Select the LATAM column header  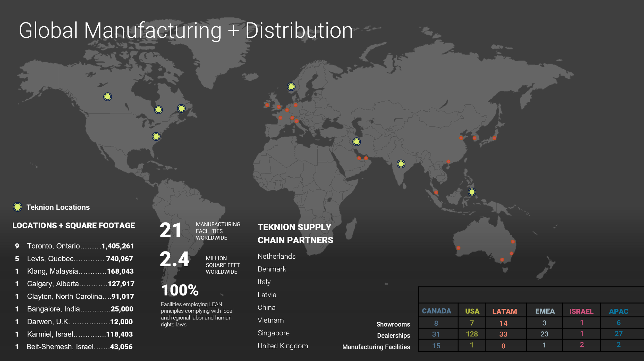pyautogui.click(x=504, y=311)
